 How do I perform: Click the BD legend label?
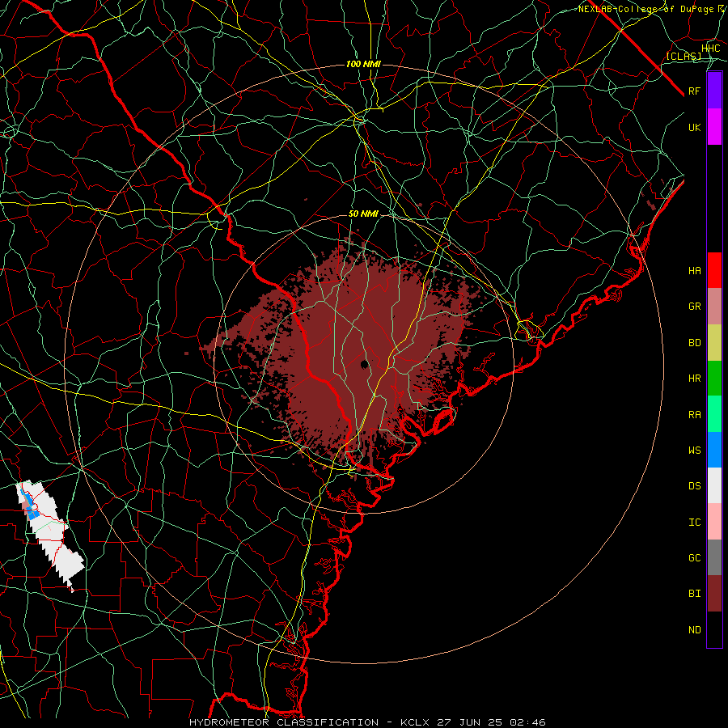(x=694, y=343)
